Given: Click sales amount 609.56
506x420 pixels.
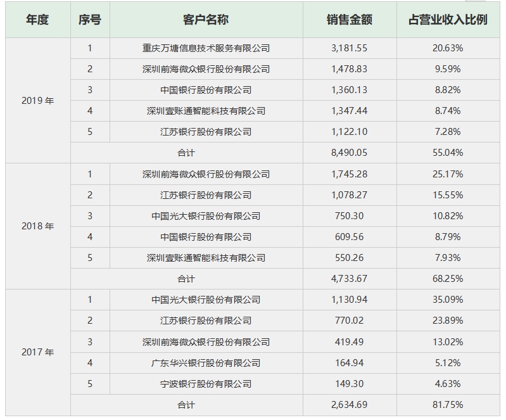Looking at the screenshot, I should click(349, 237).
